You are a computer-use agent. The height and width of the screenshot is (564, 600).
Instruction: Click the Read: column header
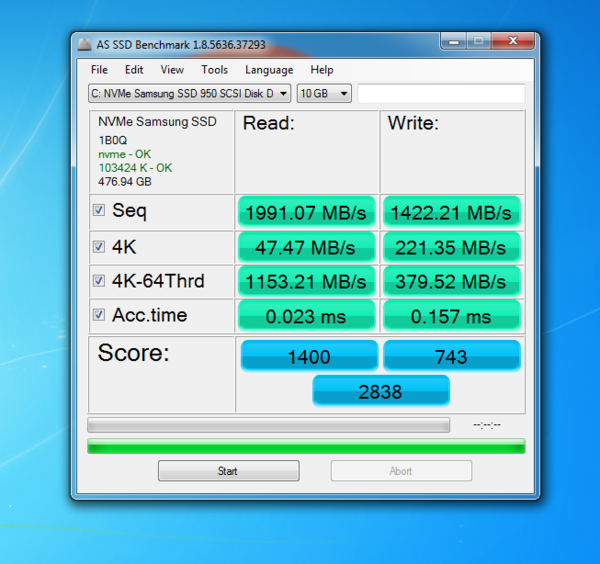tap(269, 123)
